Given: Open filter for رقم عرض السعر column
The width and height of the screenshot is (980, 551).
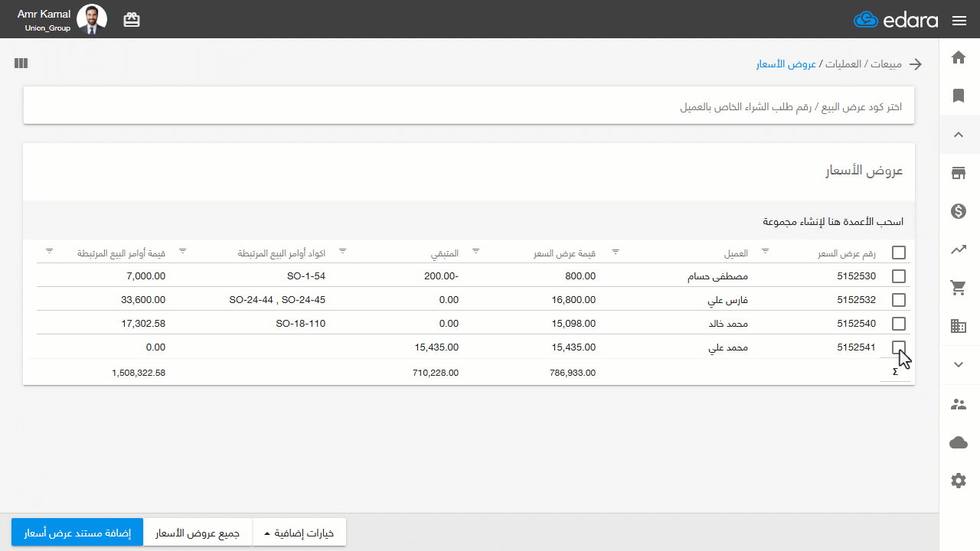Looking at the screenshot, I should click(x=764, y=251).
